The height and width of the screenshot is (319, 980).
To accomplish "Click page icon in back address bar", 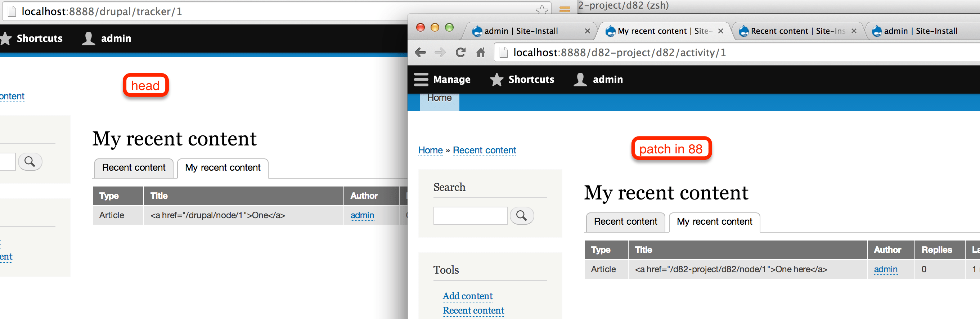I will (12, 11).
